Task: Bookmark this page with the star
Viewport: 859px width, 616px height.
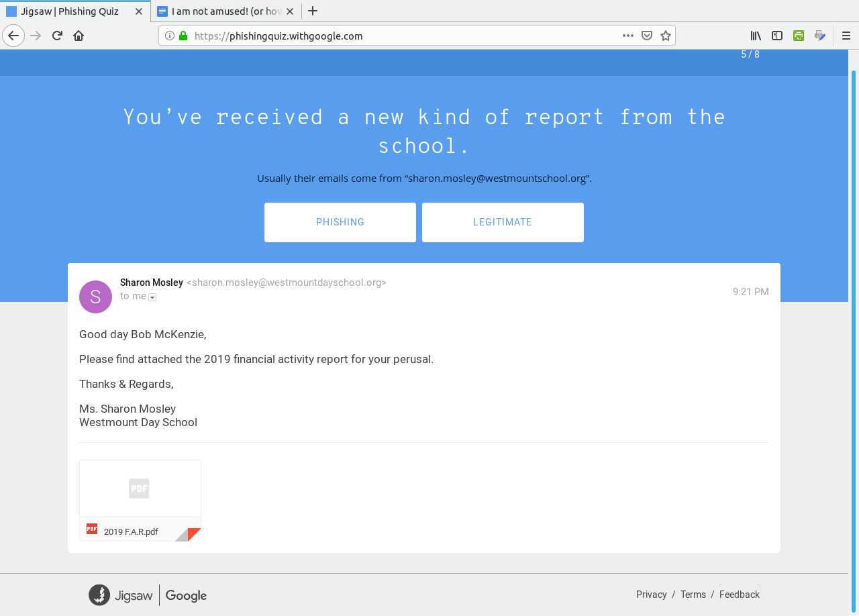Action: click(x=666, y=36)
